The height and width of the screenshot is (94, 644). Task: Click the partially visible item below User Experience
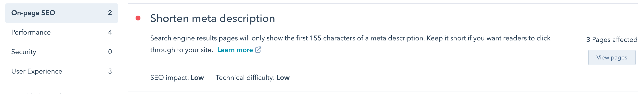click(58, 93)
